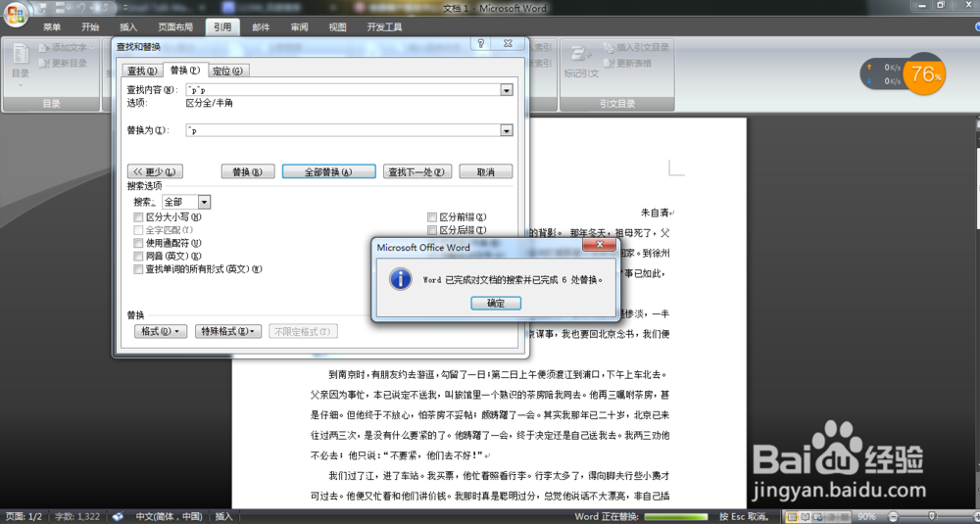Tick the 区分后缀 checkbox
The width and height of the screenshot is (980, 524).
432,230
